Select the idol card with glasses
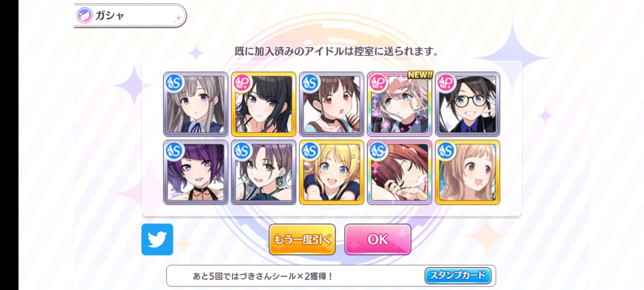 [468, 104]
